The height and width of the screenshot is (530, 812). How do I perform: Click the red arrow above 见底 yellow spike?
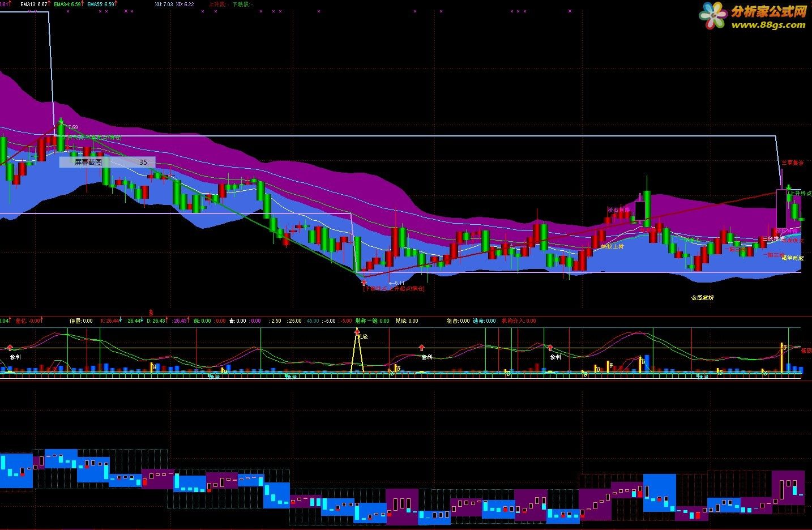(x=357, y=331)
